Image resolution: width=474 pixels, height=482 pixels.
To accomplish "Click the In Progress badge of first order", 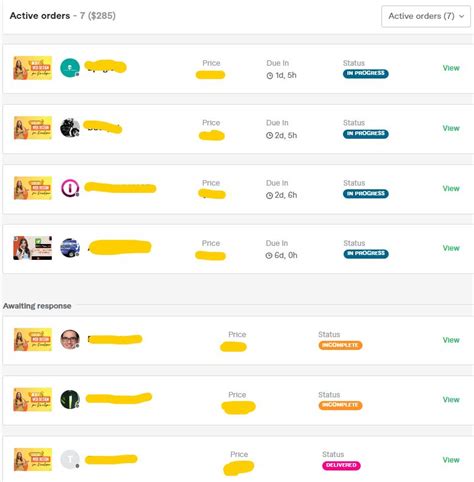I will (366, 73).
